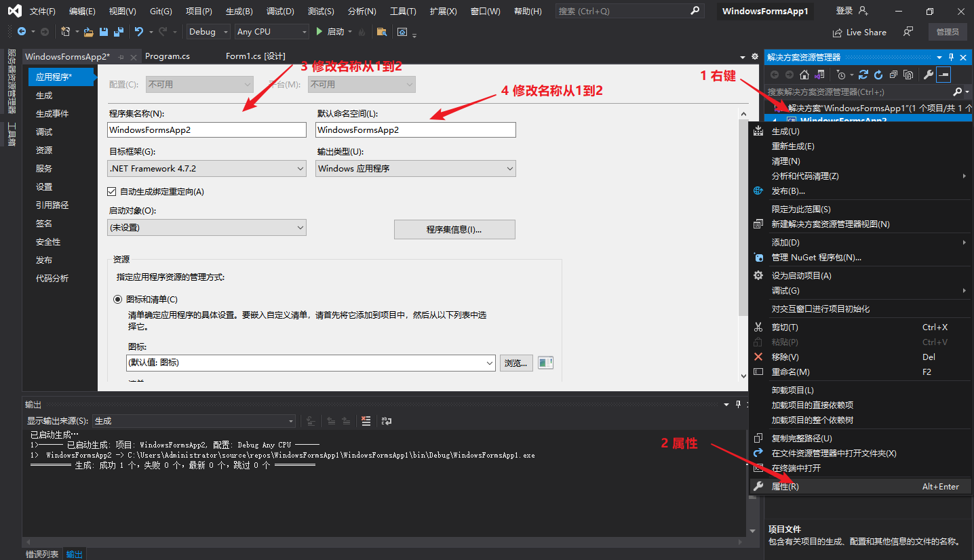Select the Icon and Manifest radio button
The image size is (974, 560).
click(x=117, y=299)
